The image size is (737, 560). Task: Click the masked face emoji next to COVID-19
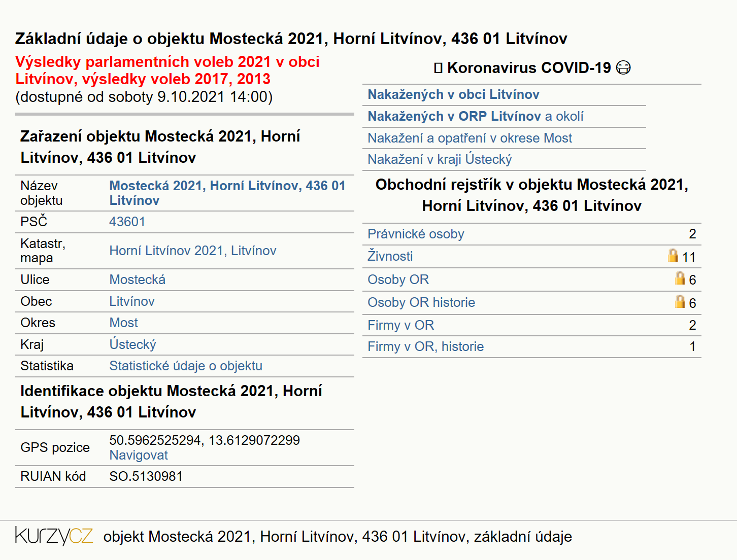point(623,67)
